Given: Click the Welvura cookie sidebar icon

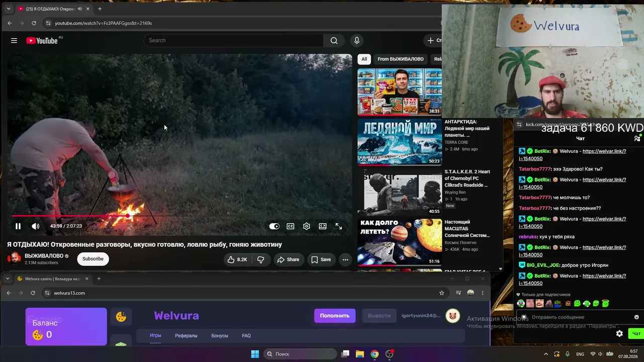Looking at the screenshot, I should 121,317.
